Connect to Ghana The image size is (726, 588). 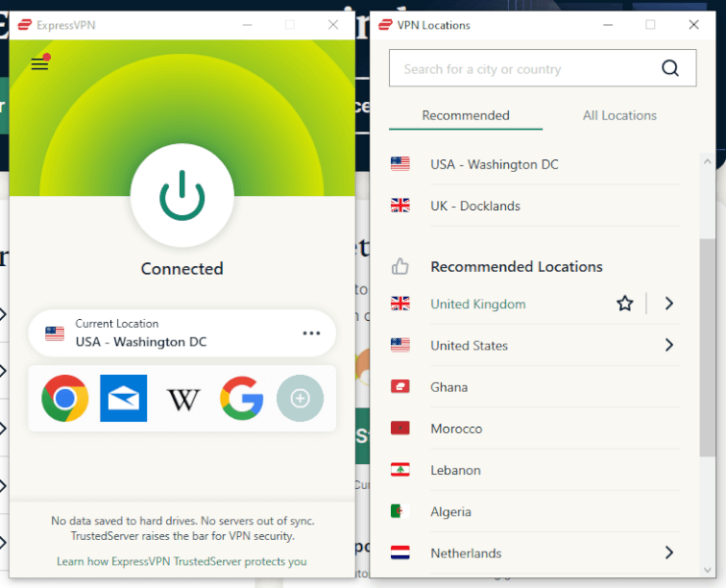coord(535,387)
